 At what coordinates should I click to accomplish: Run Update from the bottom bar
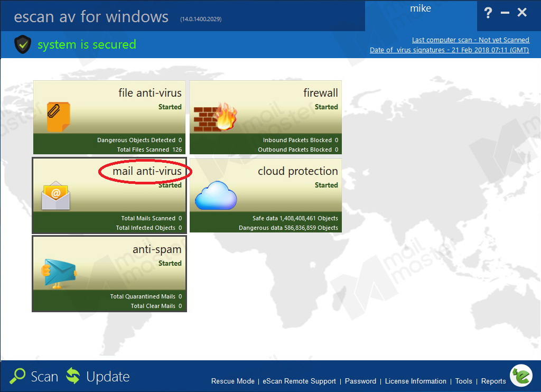click(x=108, y=377)
